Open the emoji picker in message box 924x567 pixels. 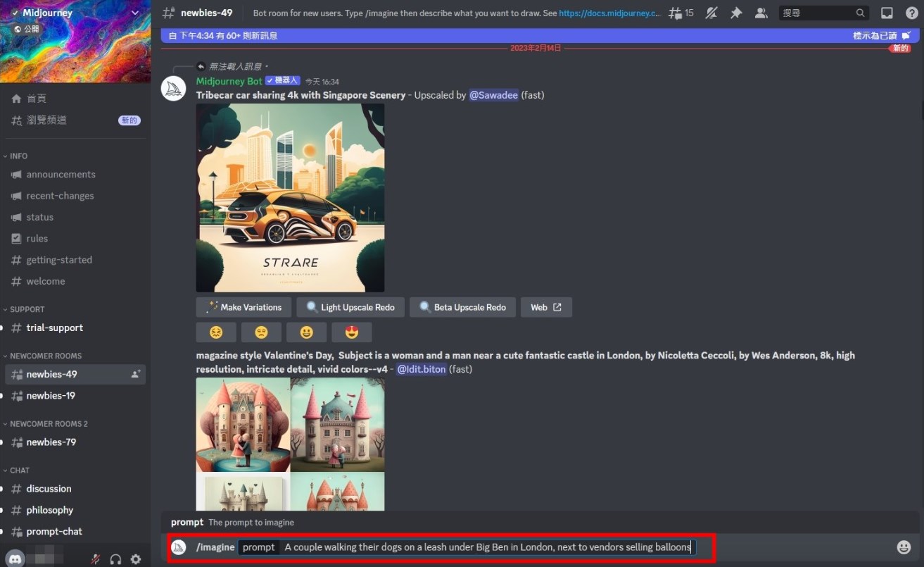coord(904,547)
